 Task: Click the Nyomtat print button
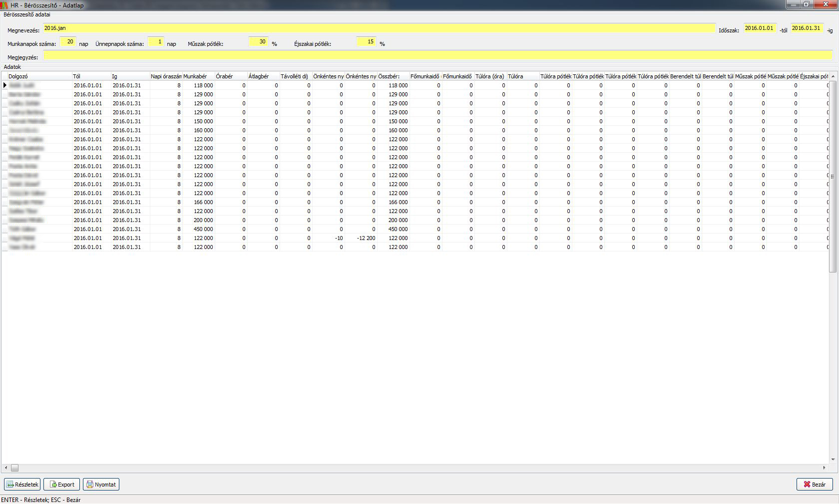[x=101, y=485]
